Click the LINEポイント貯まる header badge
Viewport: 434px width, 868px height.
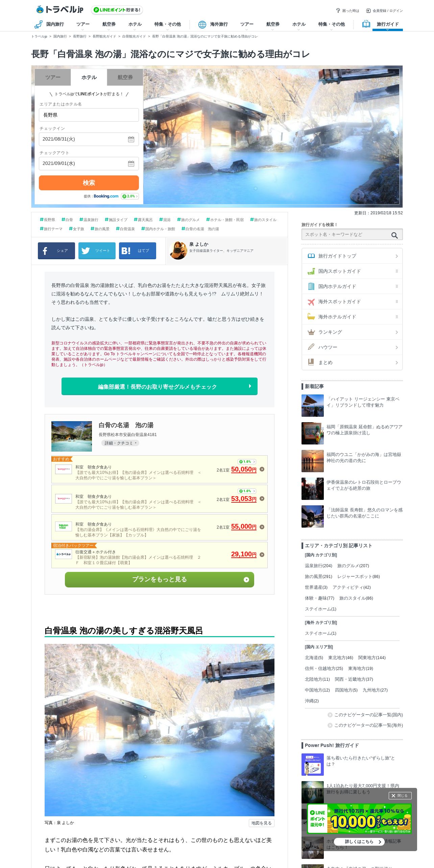tap(117, 10)
